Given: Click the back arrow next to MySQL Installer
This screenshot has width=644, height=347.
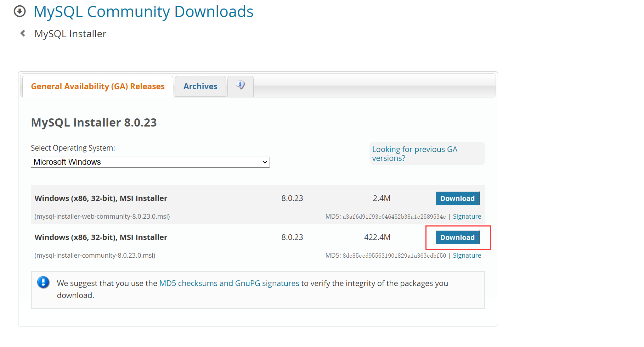Looking at the screenshot, I should pos(23,33).
